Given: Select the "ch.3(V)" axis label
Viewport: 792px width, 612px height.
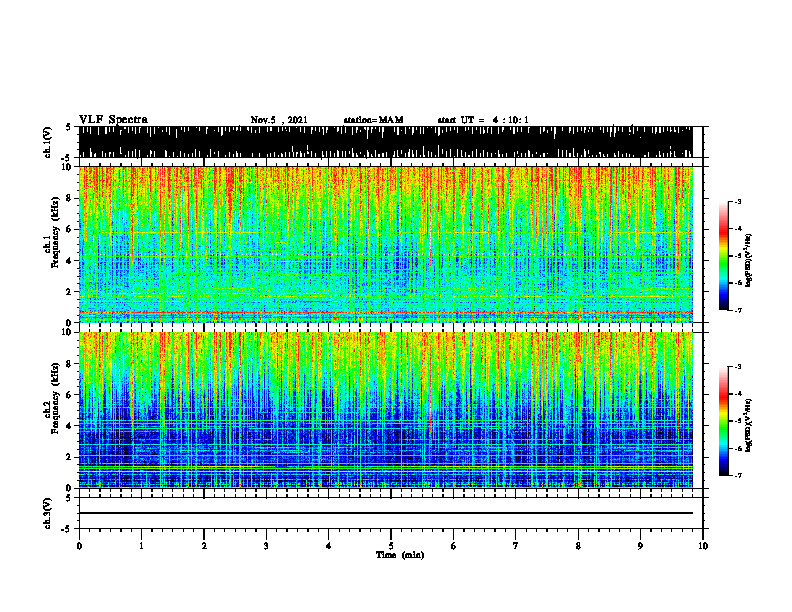Looking at the screenshot, I should coord(48,513).
